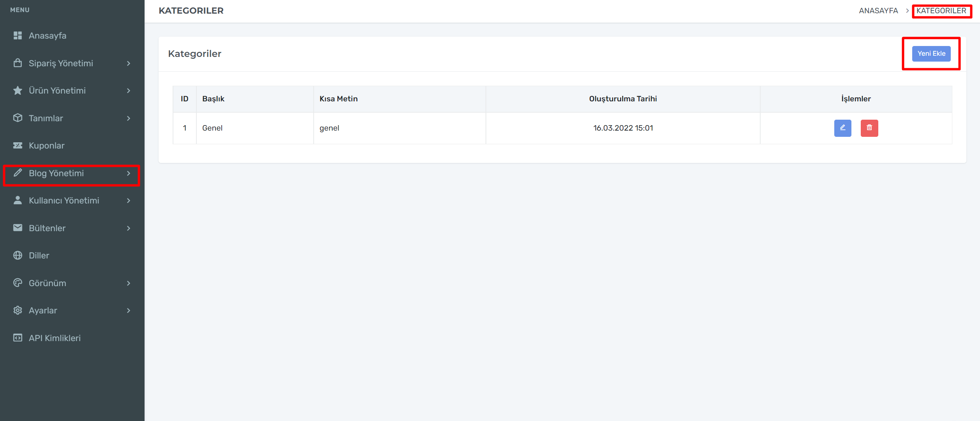Click the red trash delete icon
The height and width of the screenshot is (421, 980).
coord(869,128)
